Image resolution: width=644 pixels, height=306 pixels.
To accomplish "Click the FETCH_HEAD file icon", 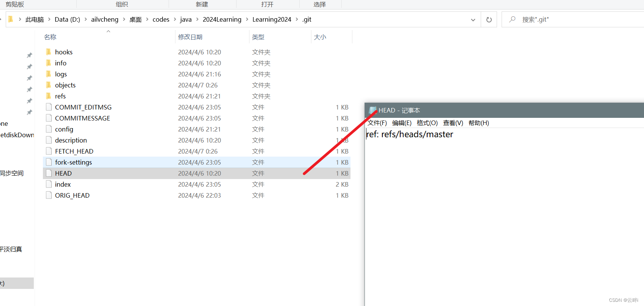I will [49, 151].
